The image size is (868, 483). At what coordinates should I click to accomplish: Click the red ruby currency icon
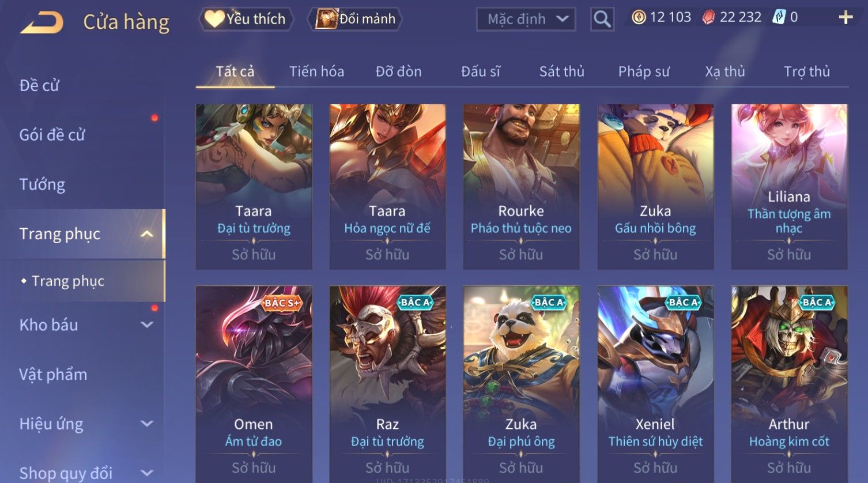click(708, 17)
